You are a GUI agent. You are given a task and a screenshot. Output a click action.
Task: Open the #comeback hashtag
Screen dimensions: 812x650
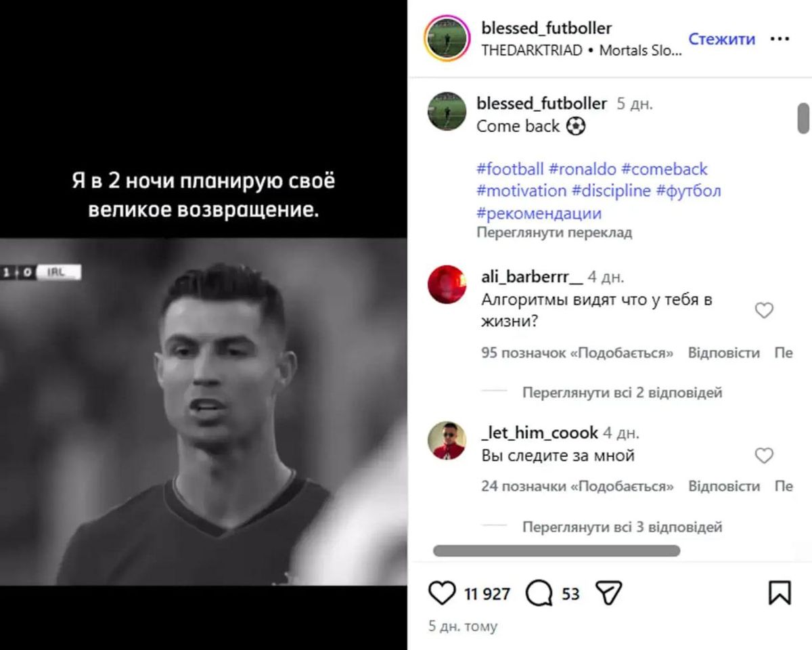[x=664, y=169]
